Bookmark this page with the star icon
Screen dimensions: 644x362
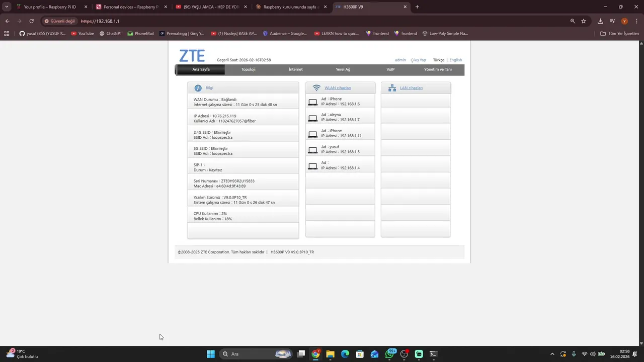pos(584,21)
